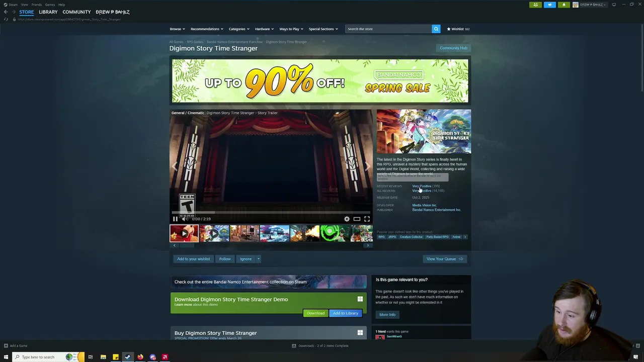Click Windows icon on demo download banner

click(360, 299)
